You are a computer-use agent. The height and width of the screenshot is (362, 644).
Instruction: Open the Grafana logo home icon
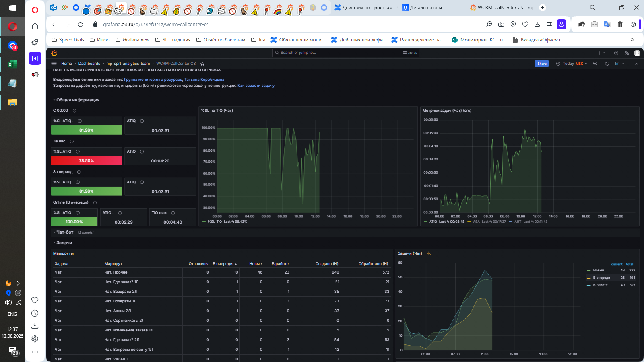[54, 53]
